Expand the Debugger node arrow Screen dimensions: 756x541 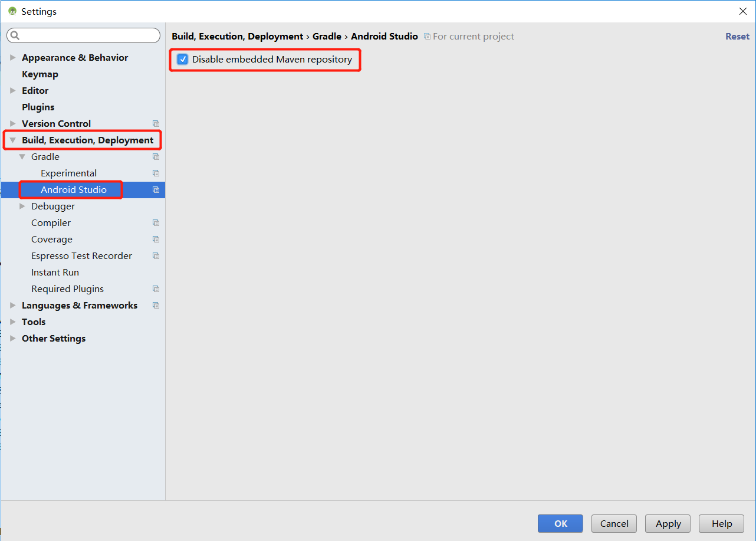click(x=22, y=206)
